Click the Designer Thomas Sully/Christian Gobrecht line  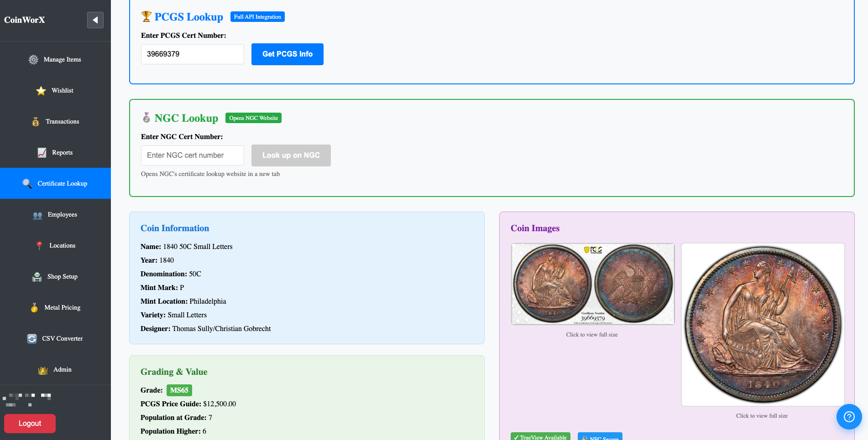pyautogui.click(x=206, y=329)
